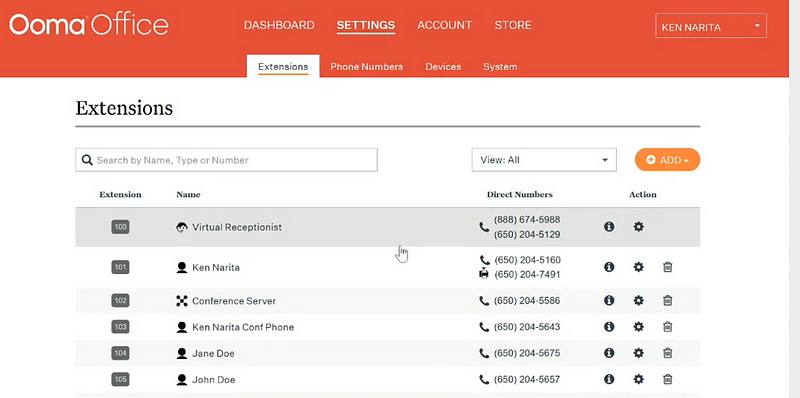Screen dimensions: 800x398
Task: Open settings gear for Ken Narita extension 101
Action: [638, 267]
